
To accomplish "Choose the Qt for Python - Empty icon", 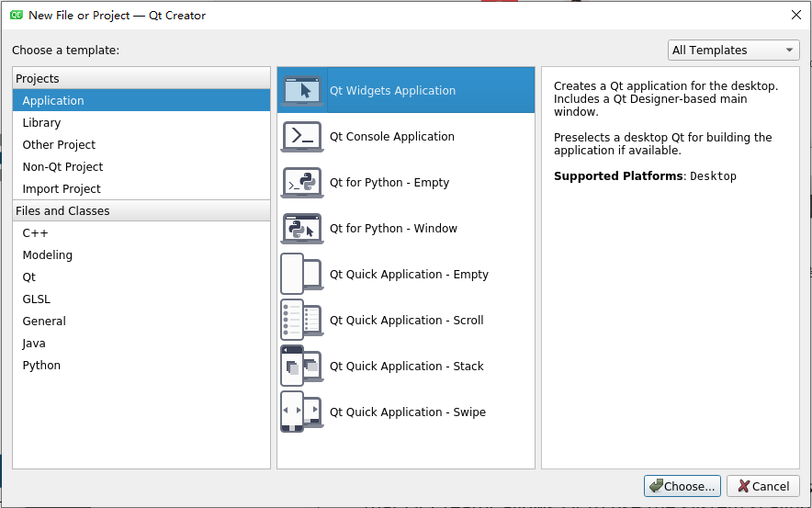I will (302, 183).
